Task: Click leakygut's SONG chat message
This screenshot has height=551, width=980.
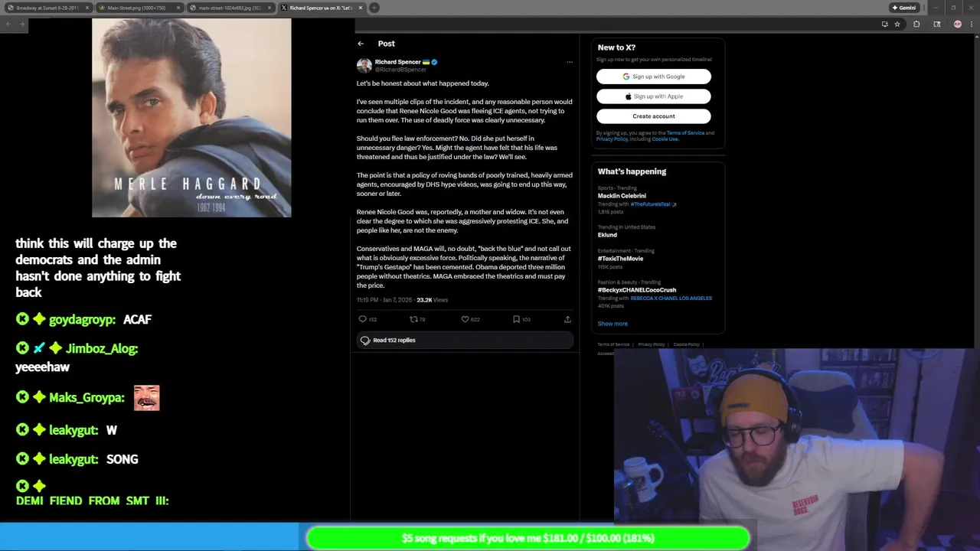Action: click(x=122, y=459)
